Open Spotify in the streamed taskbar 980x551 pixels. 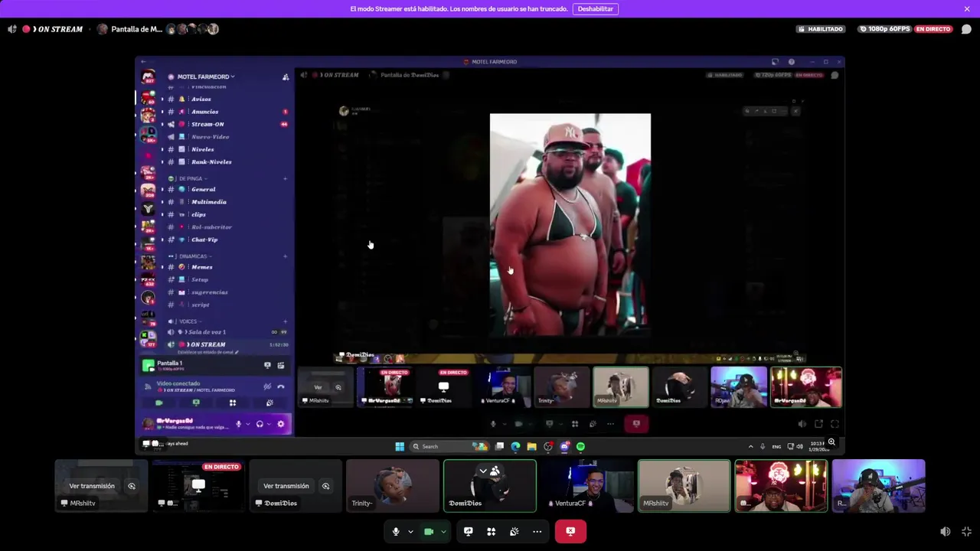(580, 446)
